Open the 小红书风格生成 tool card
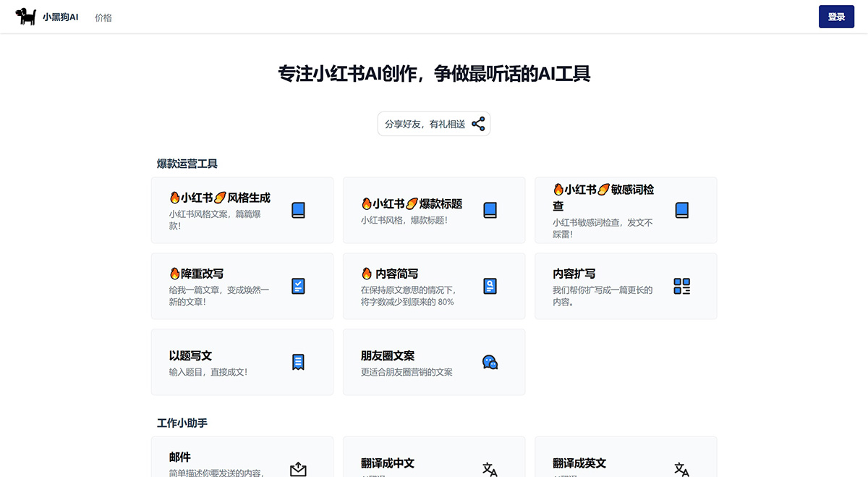 [x=242, y=210]
